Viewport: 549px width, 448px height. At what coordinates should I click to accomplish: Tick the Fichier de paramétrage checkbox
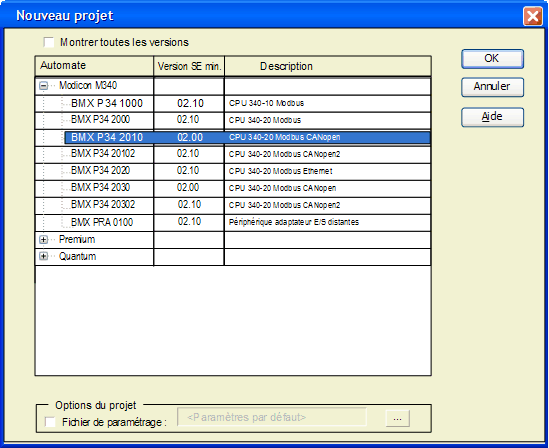click(50, 422)
